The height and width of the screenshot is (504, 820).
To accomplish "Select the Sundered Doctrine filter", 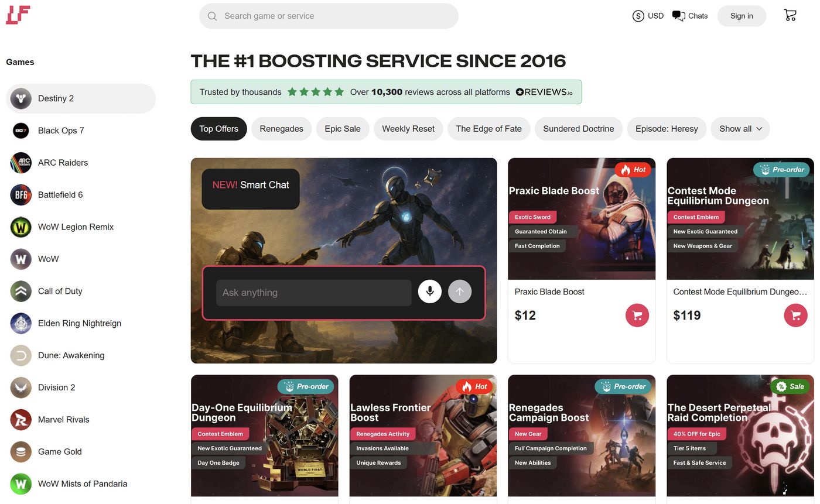I will [578, 129].
